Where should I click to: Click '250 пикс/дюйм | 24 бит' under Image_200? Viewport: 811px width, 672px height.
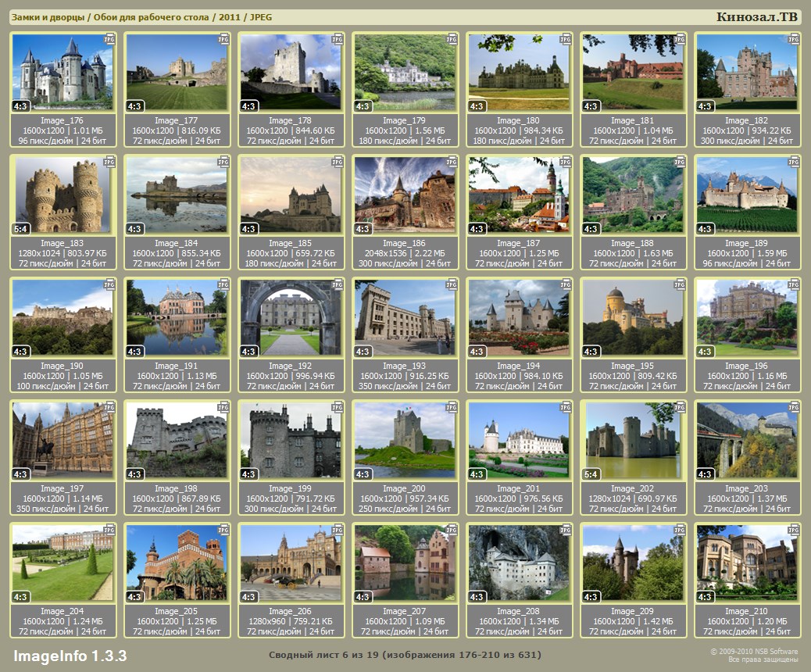[x=405, y=509]
